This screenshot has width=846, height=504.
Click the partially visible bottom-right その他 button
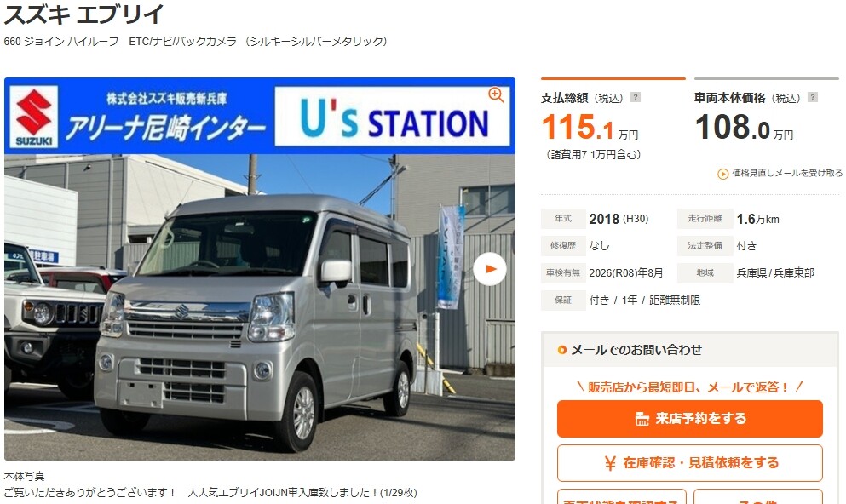(x=758, y=496)
